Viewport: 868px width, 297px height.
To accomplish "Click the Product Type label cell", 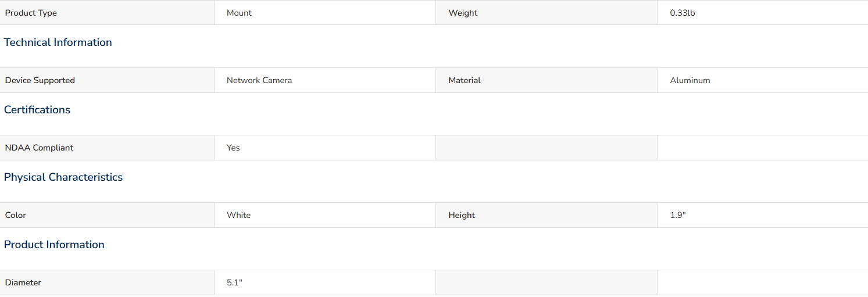I will tap(107, 13).
